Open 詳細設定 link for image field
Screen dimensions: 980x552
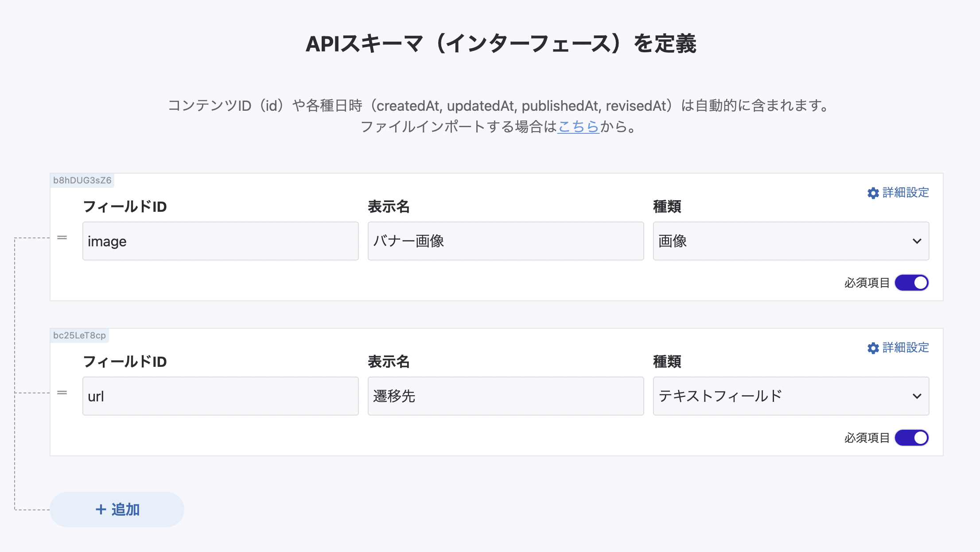pyautogui.click(x=905, y=193)
